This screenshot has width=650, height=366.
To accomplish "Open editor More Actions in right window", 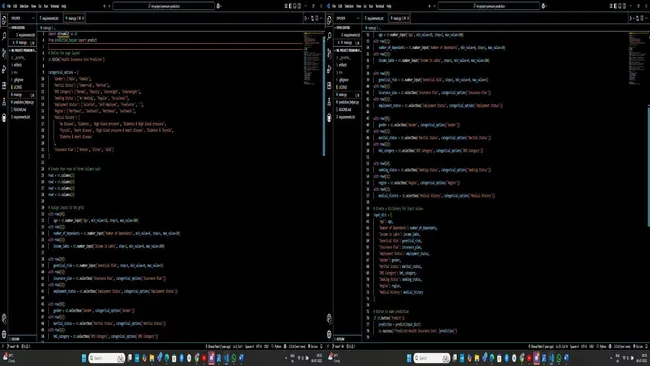I will coord(646,18).
